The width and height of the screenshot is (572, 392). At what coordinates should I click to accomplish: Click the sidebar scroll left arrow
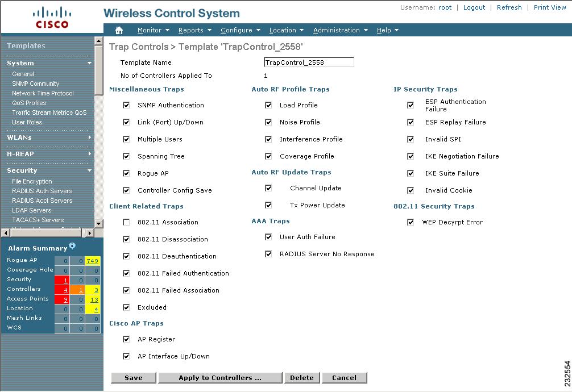(x=6, y=233)
